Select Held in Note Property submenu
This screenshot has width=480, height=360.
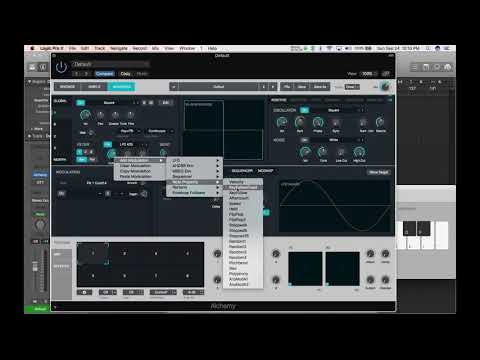(243, 209)
